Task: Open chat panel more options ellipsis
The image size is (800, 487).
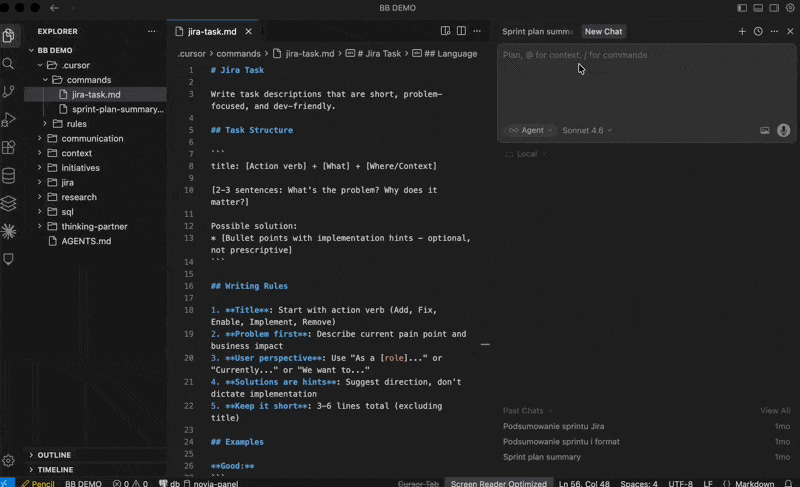Action: pos(774,31)
